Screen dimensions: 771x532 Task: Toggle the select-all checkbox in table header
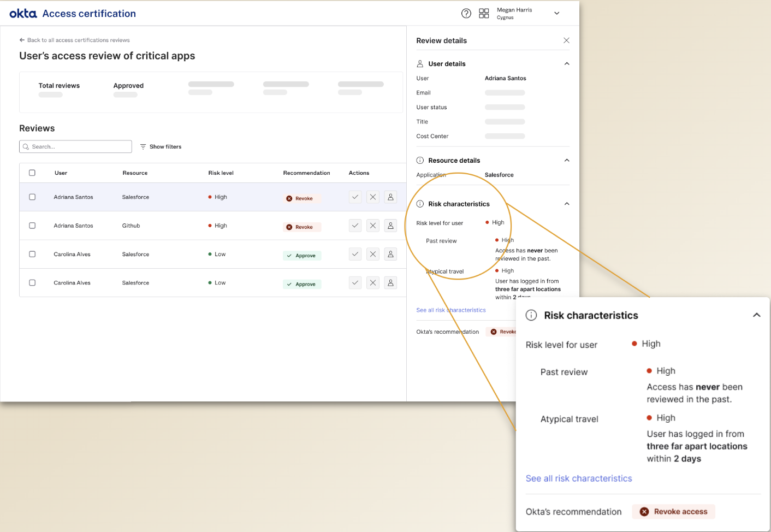tap(32, 173)
